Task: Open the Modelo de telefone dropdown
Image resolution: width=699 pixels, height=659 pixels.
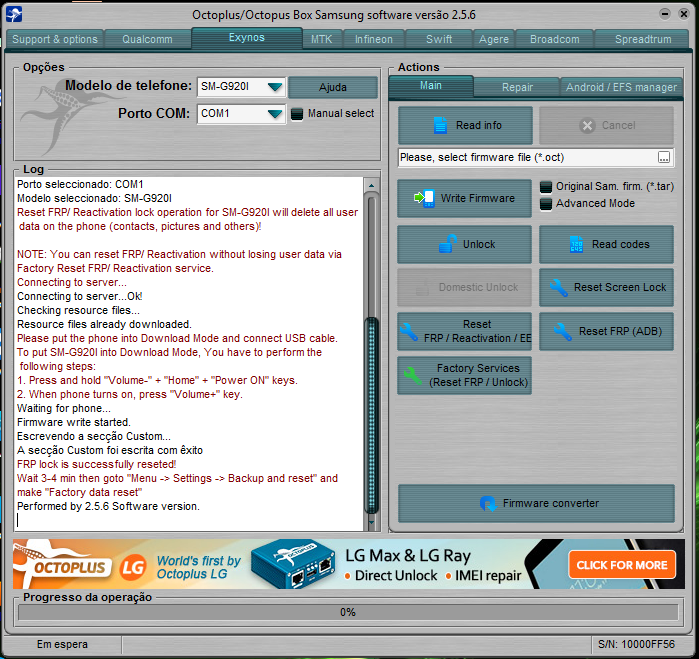Action: click(x=275, y=86)
